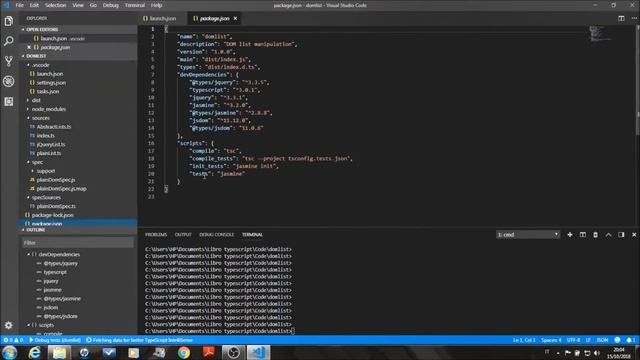This screenshot has width=640, height=360.
Task: Open Google Chrome from taskbar
Action: (x=184, y=353)
